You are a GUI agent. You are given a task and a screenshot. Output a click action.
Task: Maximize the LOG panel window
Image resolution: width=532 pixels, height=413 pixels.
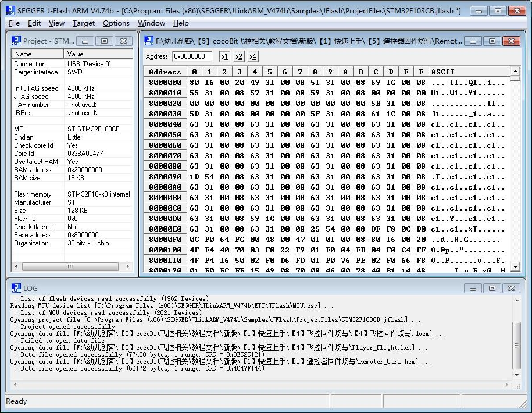click(x=492, y=288)
